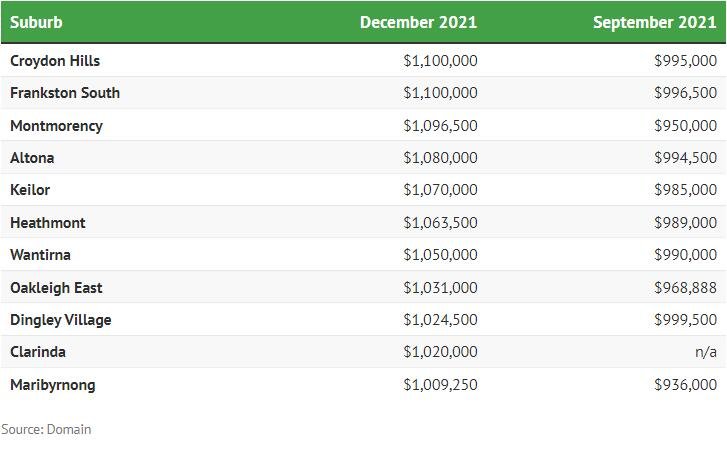Click the September 2021 column header
Screen dimensions: 727x450
click(x=655, y=22)
